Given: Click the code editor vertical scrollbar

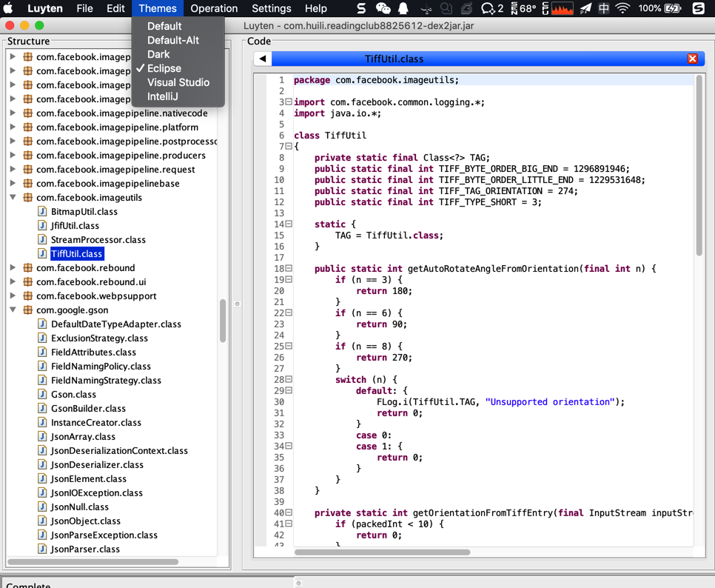Looking at the screenshot, I should 699,165.
